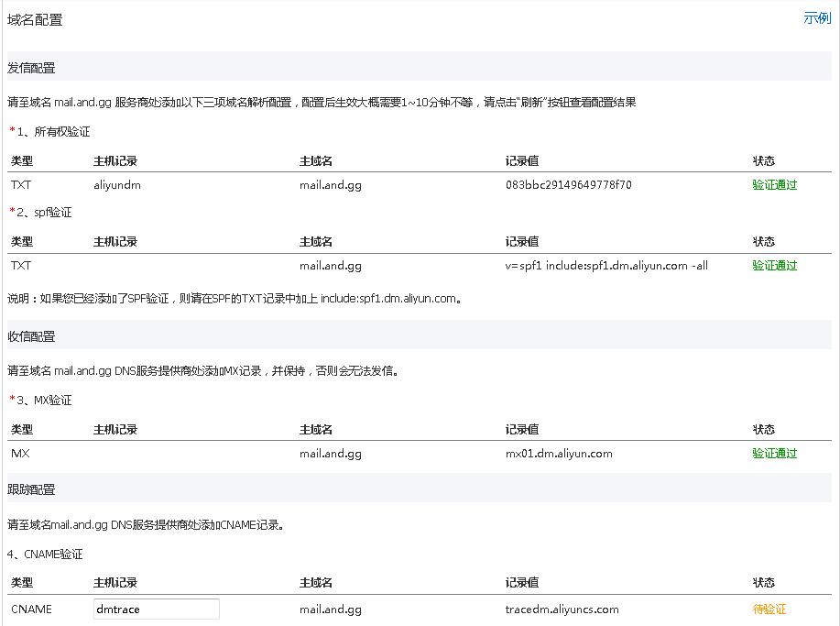Click 验证通过 status in the SPF row
The width and height of the screenshot is (840, 626).
click(x=774, y=266)
